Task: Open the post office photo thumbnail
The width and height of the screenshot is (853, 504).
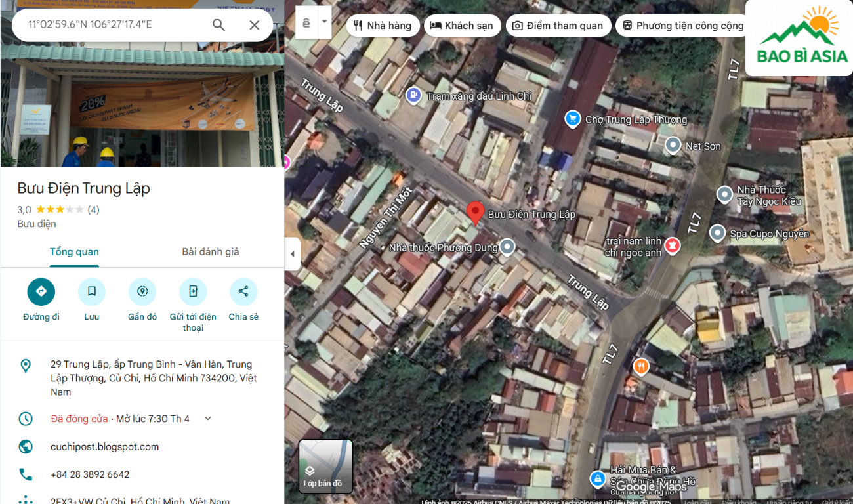Action: pyautogui.click(x=142, y=105)
